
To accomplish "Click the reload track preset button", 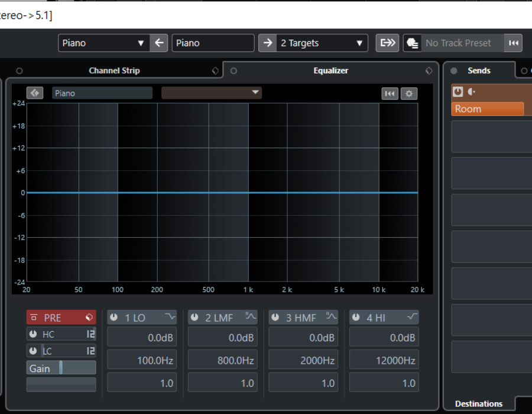I will click(513, 43).
